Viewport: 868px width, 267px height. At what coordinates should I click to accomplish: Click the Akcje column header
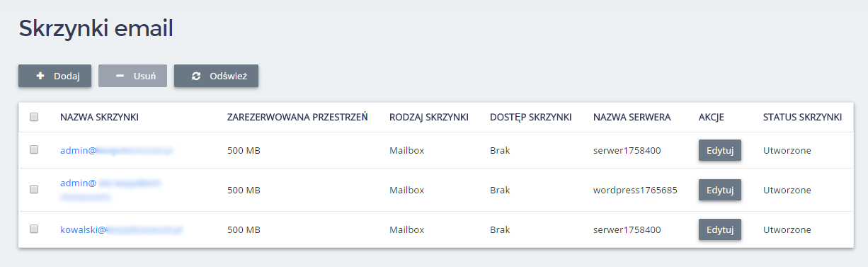[x=712, y=118]
